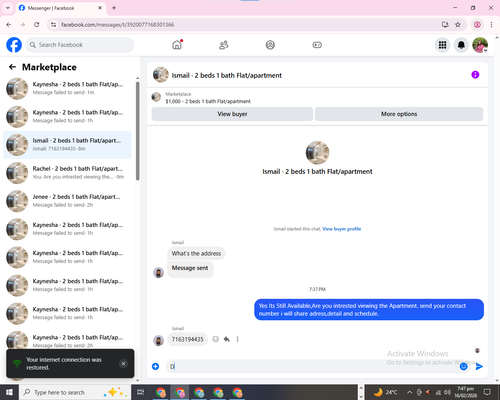Screen dimensions: 500x400
Task: Open the taskbar clock showing 7:47 pm
Action: coord(466,392)
